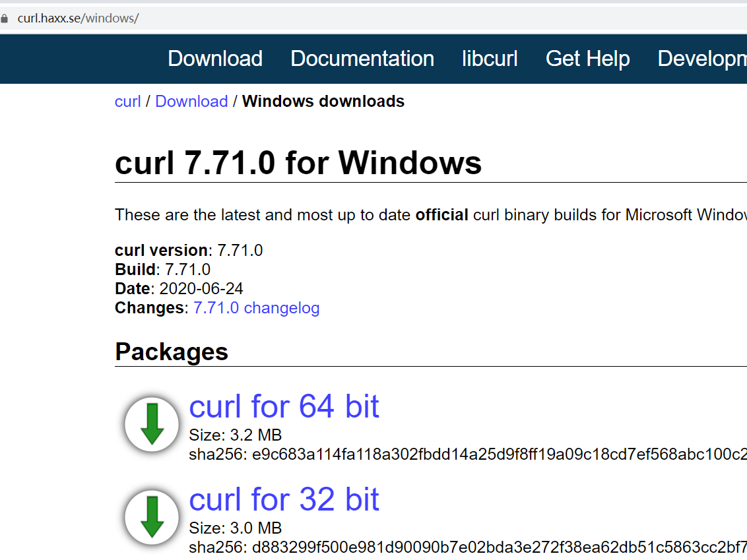Click the green download arrow for 64 bit

coord(152,424)
